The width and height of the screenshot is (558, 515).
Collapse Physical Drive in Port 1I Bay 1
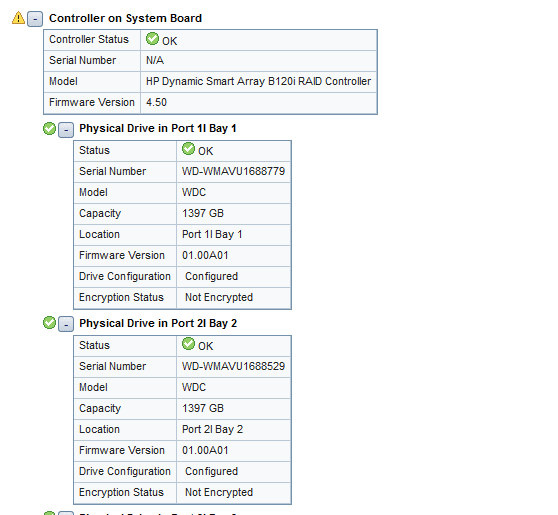66,130
